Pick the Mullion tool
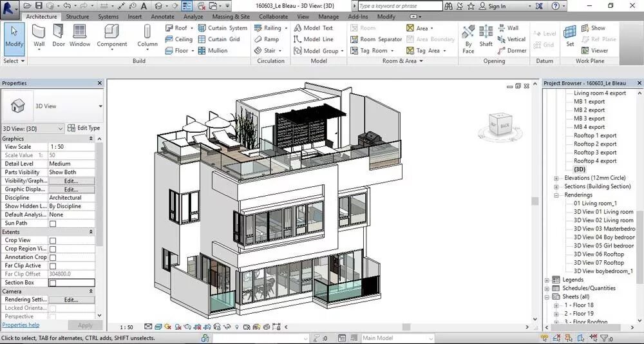Screen dimensions: 644x344 click(213, 50)
